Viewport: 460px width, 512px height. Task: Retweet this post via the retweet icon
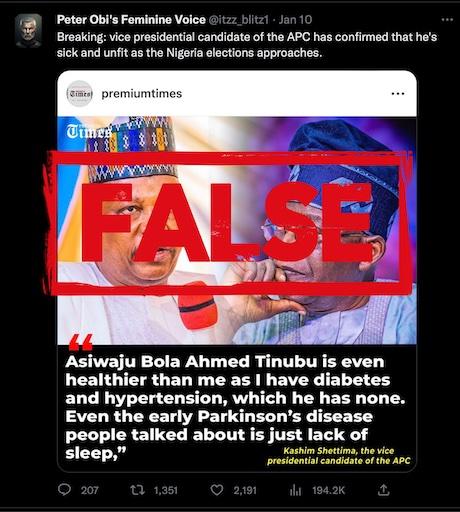pyautogui.click(x=137, y=490)
